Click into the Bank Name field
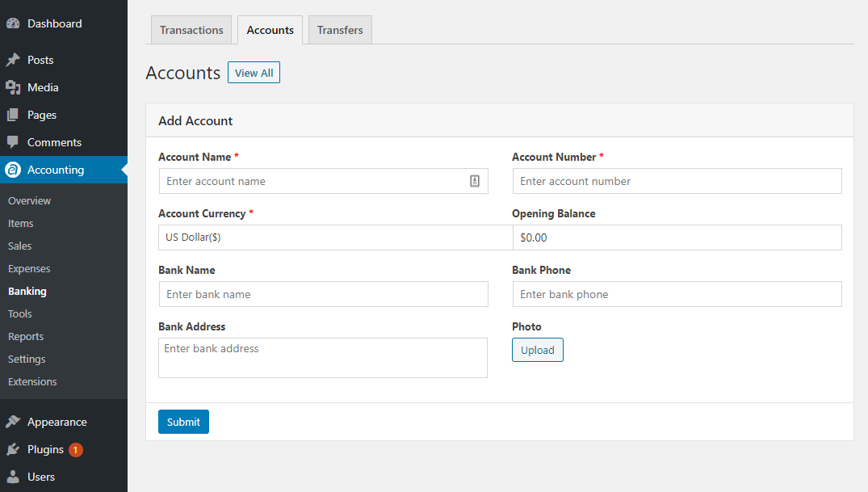868x492 pixels. 323,294
